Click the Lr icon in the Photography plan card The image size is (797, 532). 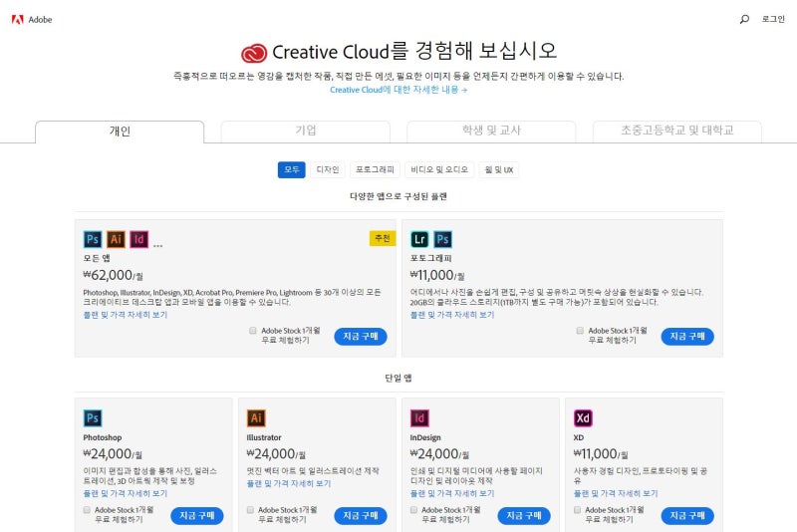click(x=419, y=239)
